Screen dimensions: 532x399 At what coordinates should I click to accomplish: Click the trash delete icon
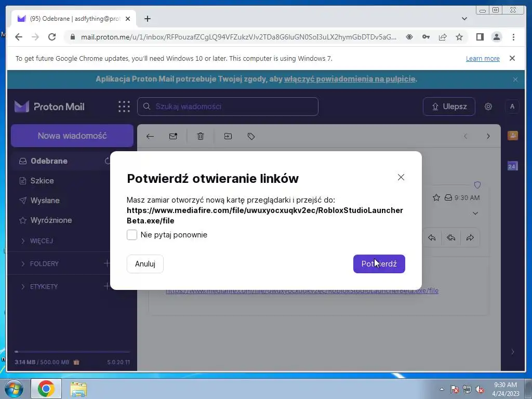[x=200, y=136]
